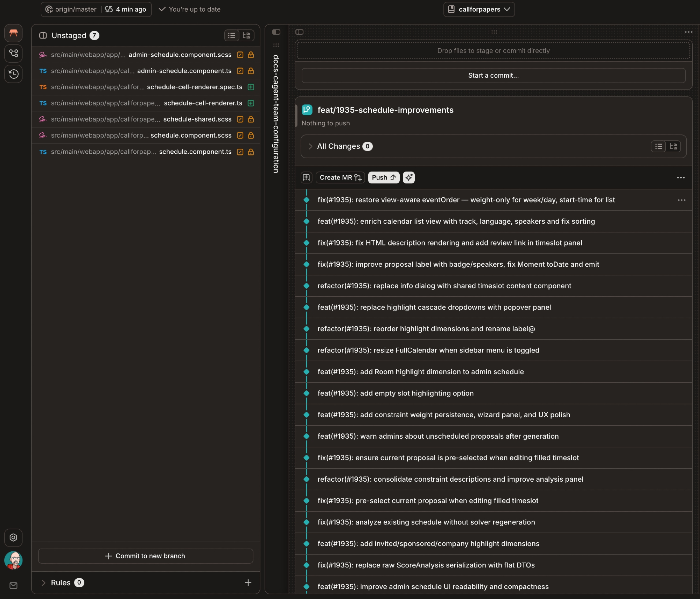
Task: Open the mail icon at bottom left
Action: (13, 585)
